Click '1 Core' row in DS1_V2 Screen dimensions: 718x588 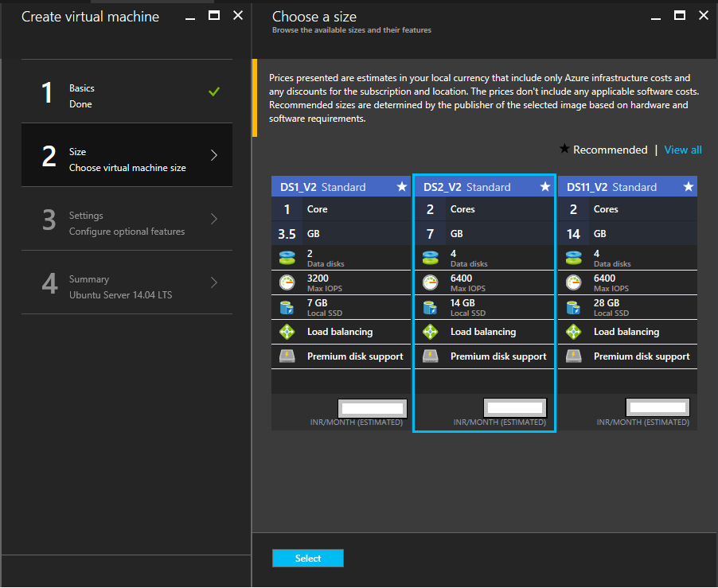tap(341, 209)
